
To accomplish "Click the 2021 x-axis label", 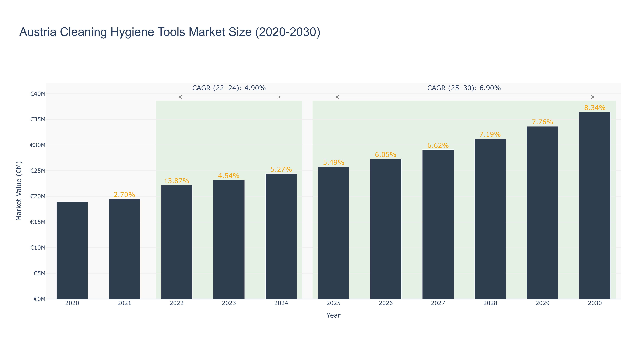I will tap(124, 303).
